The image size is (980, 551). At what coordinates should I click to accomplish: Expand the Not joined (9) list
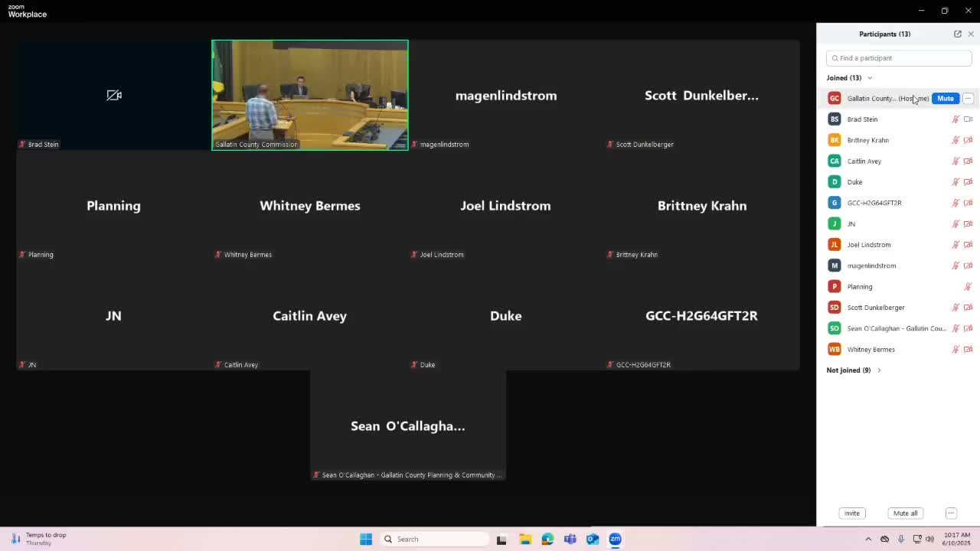pyautogui.click(x=878, y=370)
